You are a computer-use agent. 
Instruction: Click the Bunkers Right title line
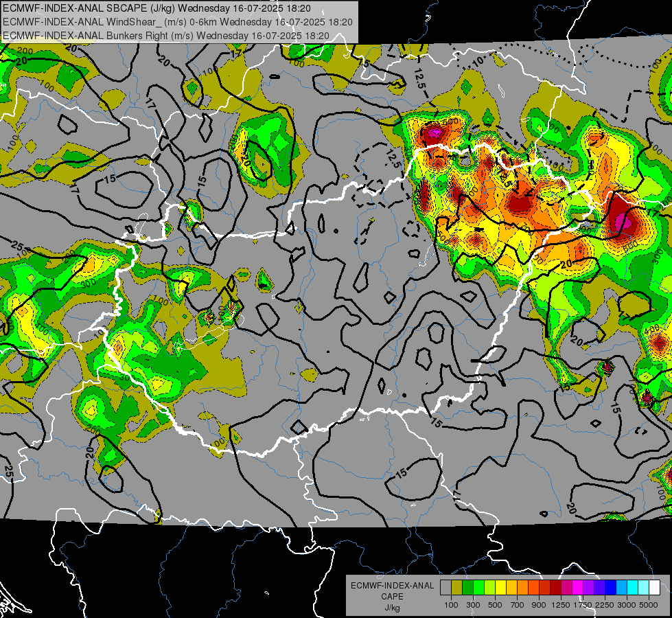(x=166, y=36)
